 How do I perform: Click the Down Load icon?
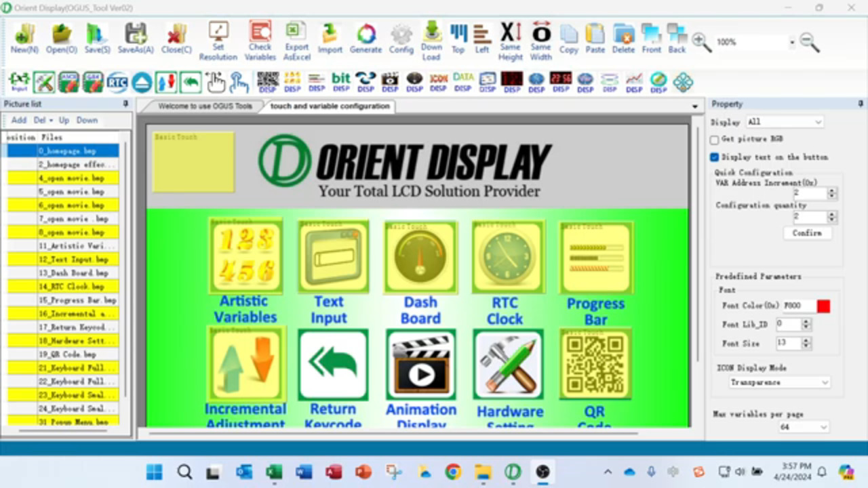(x=431, y=41)
